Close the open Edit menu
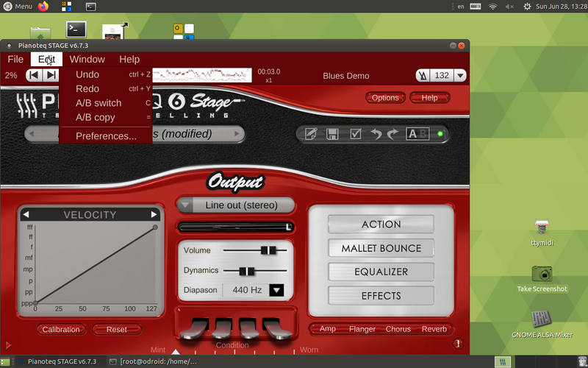Viewport: 588px width, 368px height. (46, 60)
